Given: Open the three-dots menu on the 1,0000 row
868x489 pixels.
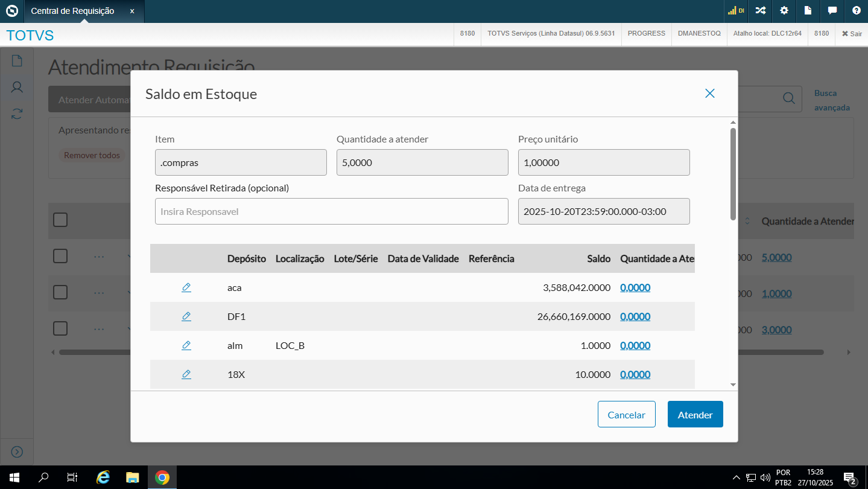Looking at the screenshot, I should click(x=99, y=293).
